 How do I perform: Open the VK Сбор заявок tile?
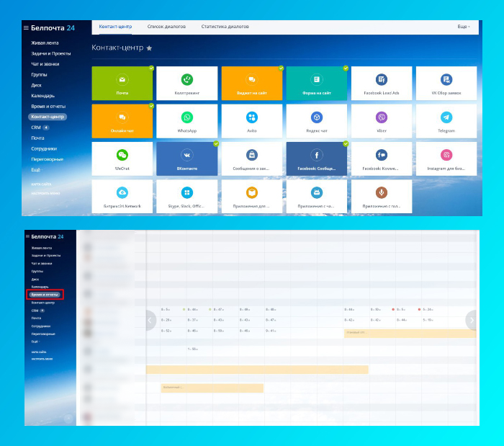[x=446, y=84]
